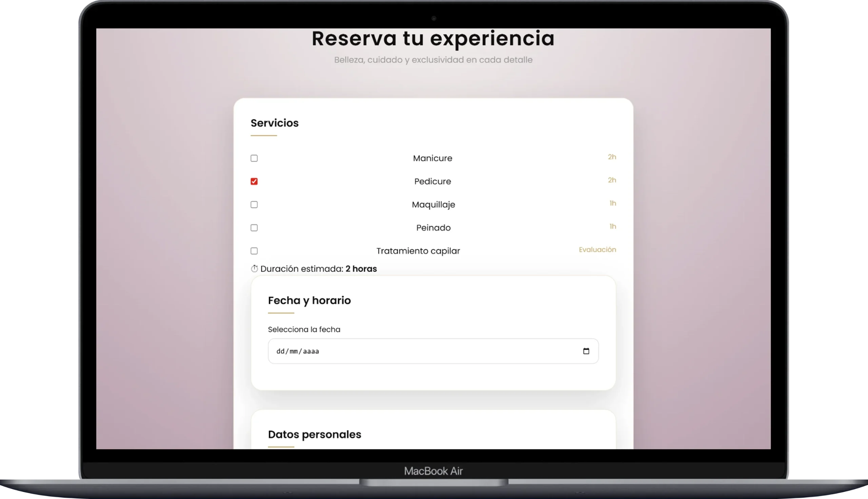This screenshot has width=868, height=499.
Task: Click the Pedicure service label
Action: (x=433, y=181)
